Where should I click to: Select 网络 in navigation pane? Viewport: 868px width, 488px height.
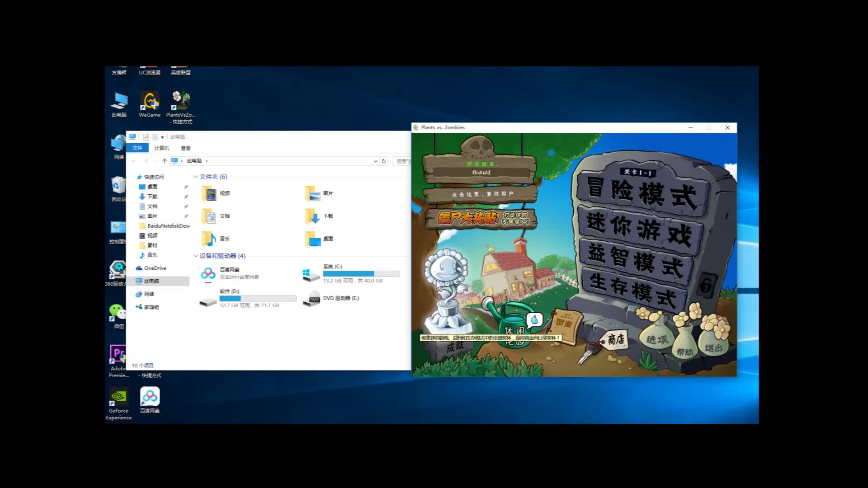point(145,294)
